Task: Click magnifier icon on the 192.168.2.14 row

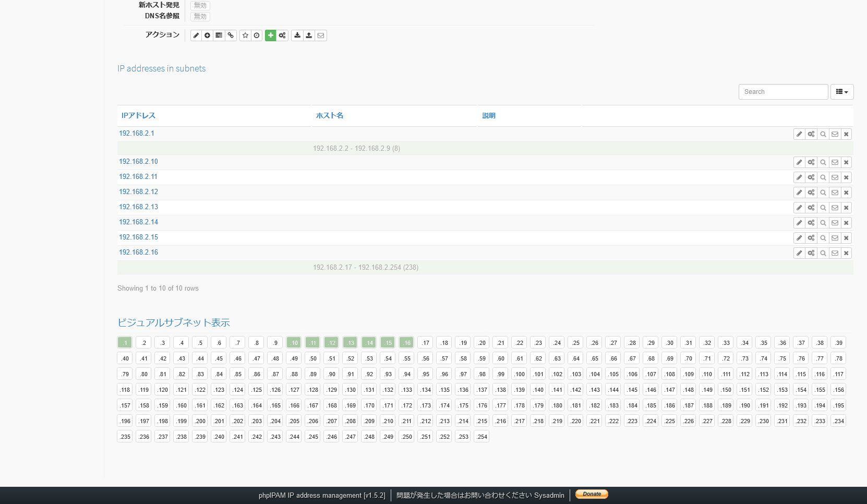Action: [823, 223]
